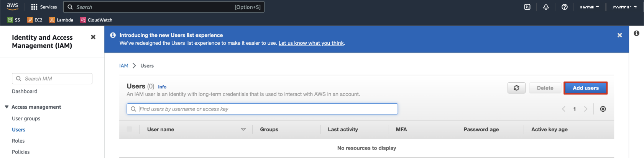The width and height of the screenshot is (644, 158).
Task: Click page number 1 in pagination
Action: [x=574, y=109]
